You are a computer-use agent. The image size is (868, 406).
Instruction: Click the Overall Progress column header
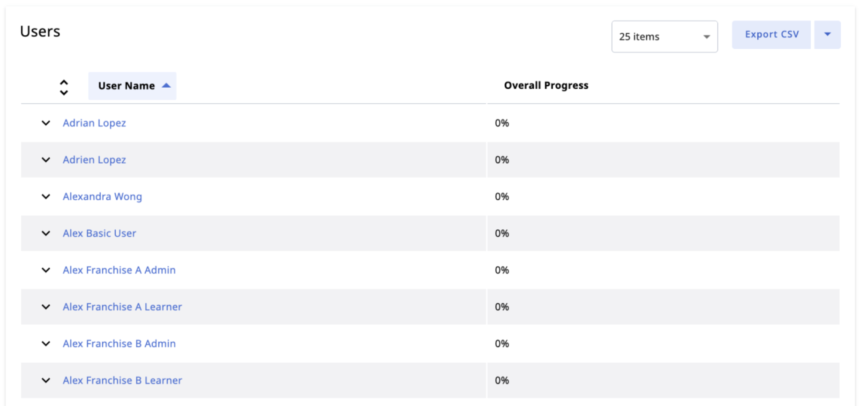click(546, 85)
